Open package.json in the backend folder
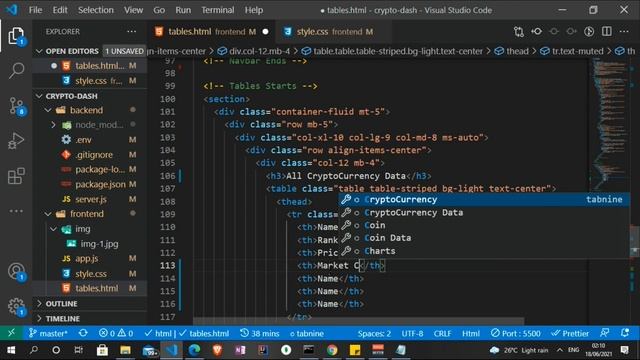The height and width of the screenshot is (360, 640). 100,184
